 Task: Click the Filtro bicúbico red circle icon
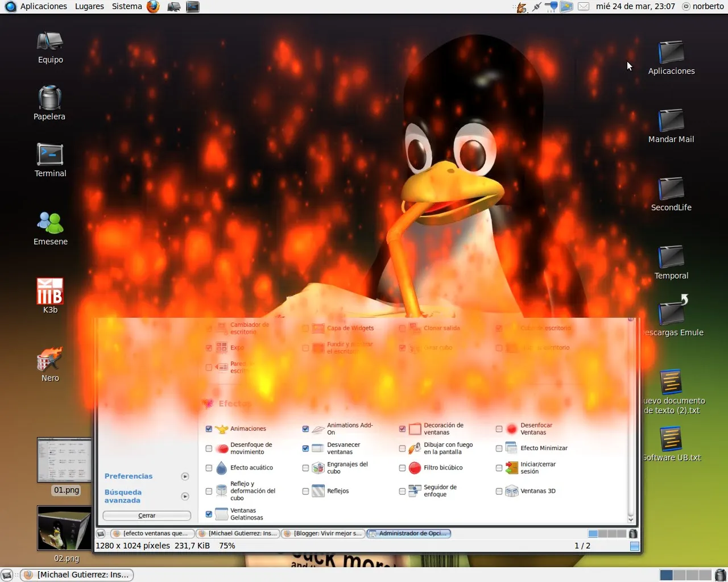coord(415,468)
